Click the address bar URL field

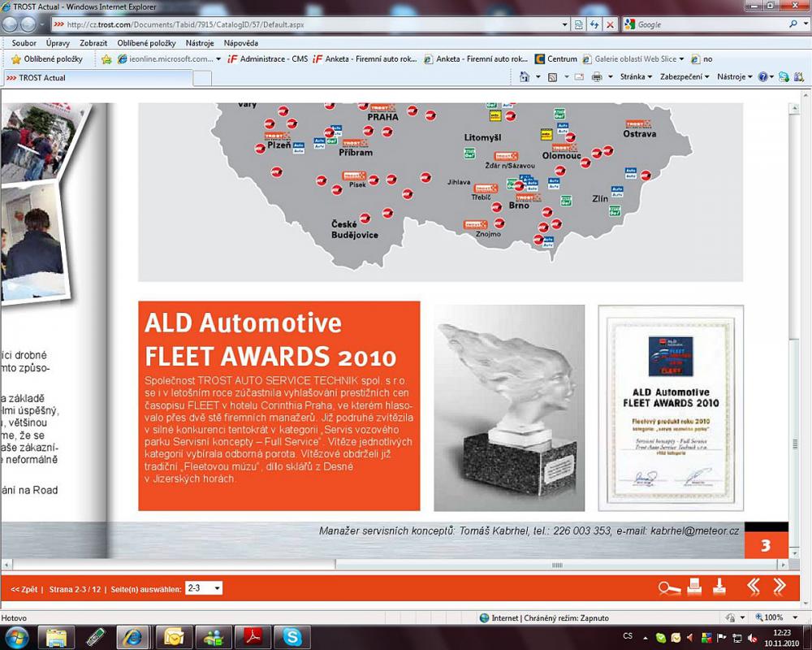click(x=307, y=24)
